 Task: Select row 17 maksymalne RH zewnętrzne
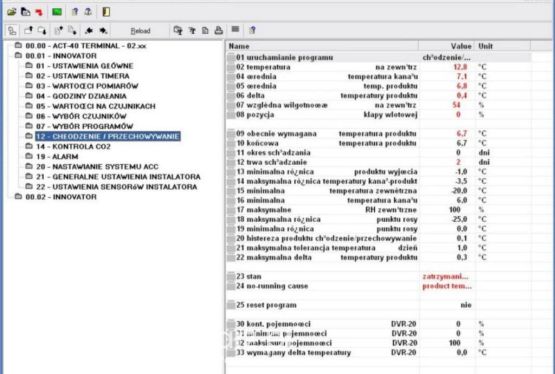click(378, 210)
